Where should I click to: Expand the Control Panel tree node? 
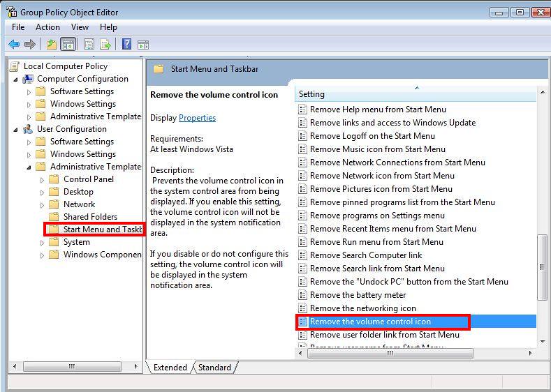pyautogui.click(x=42, y=180)
